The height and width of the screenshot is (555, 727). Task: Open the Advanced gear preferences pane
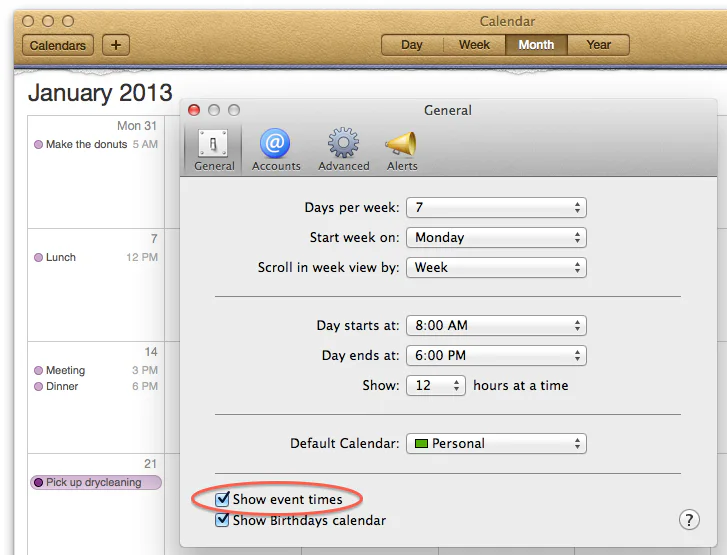coord(344,150)
